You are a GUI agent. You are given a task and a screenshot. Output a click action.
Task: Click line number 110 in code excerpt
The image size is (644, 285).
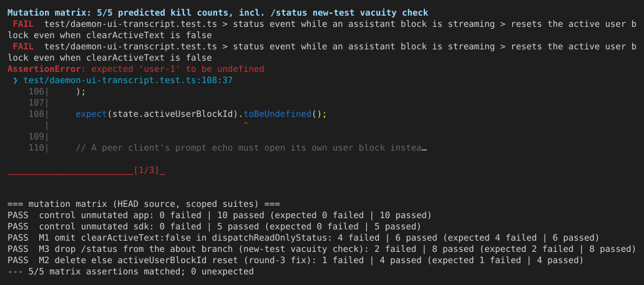36,147
